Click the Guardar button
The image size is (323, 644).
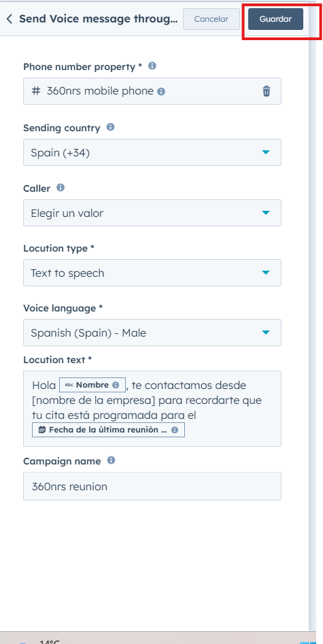click(276, 19)
